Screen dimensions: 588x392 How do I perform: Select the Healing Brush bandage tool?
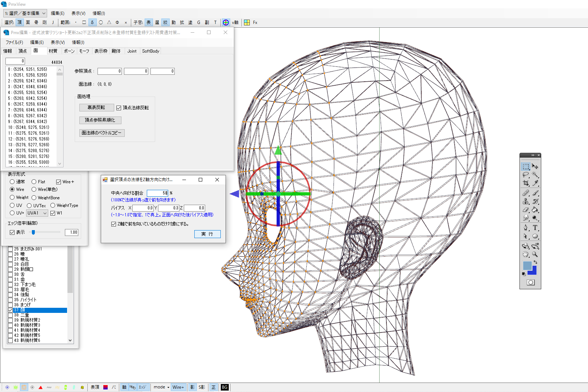tap(526, 193)
